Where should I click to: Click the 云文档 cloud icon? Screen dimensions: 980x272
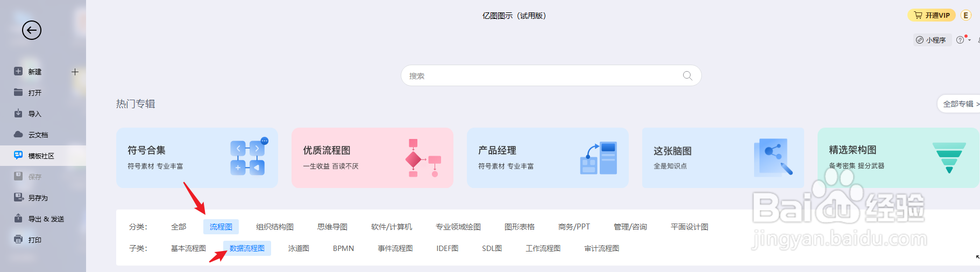(18, 134)
